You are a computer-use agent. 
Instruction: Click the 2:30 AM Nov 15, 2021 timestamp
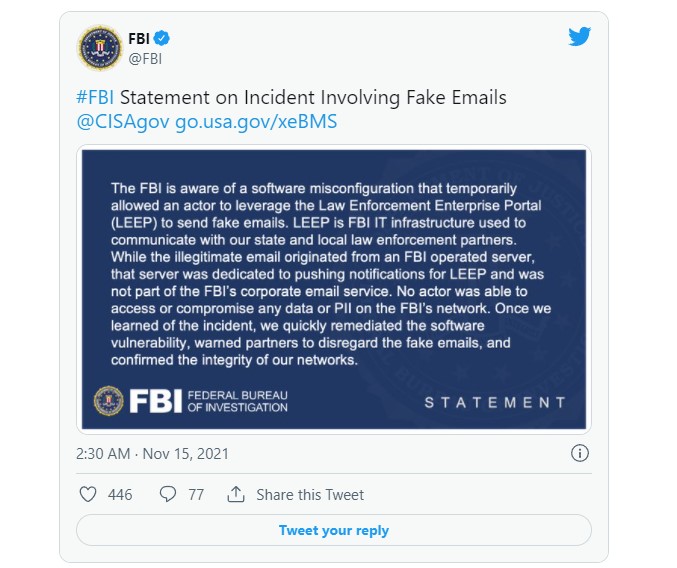click(152, 453)
